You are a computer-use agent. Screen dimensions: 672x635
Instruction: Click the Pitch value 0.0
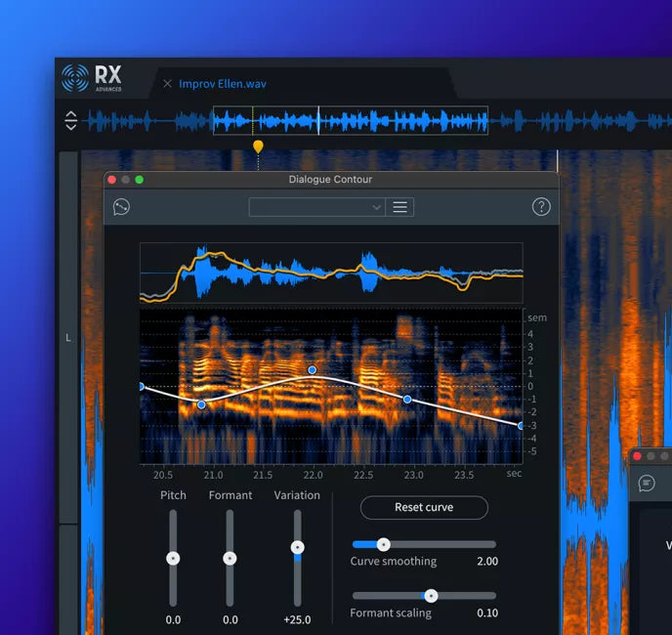click(x=173, y=619)
